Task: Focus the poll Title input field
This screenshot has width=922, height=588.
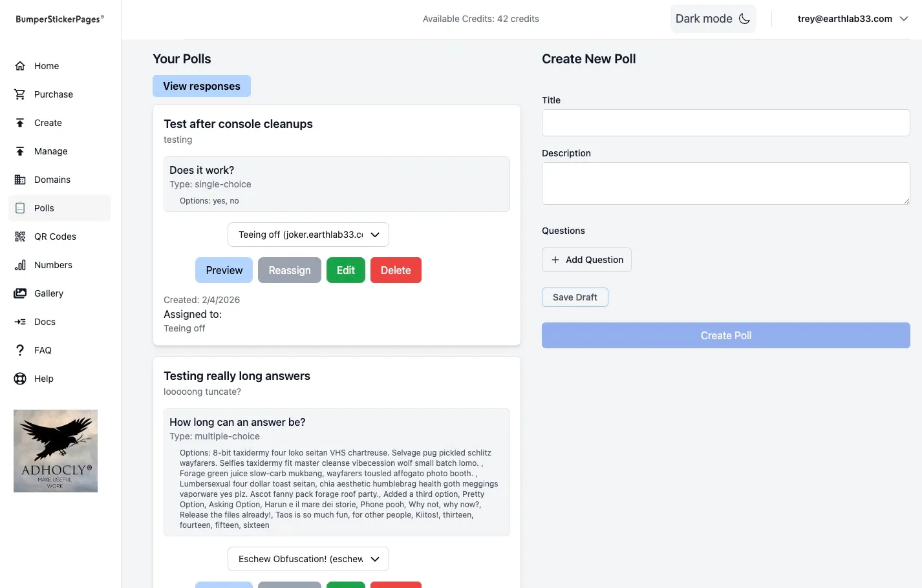Action: (726, 123)
